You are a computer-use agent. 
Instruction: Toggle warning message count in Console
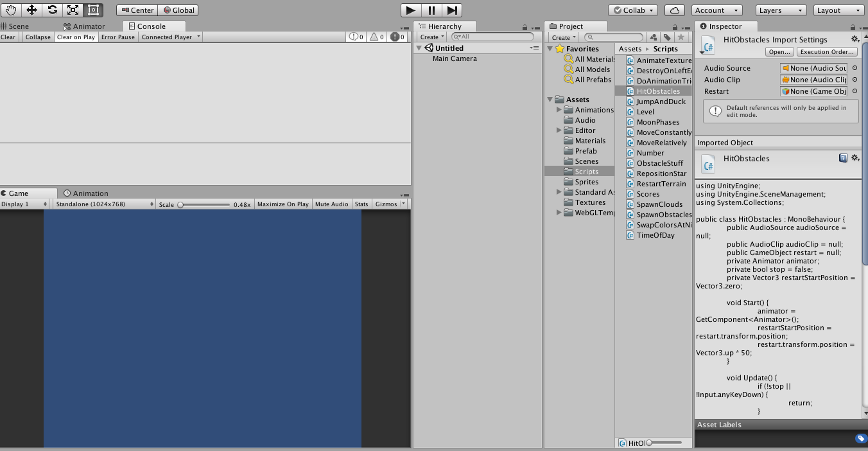click(377, 37)
